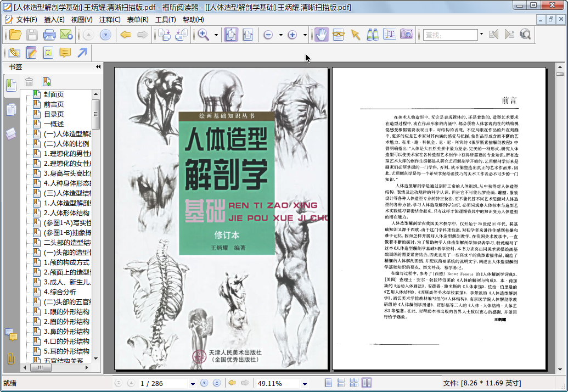Image resolution: width=568 pixels, height=392 pixels.
Task: Select bookmark 封面页
Action: (54, 94)
